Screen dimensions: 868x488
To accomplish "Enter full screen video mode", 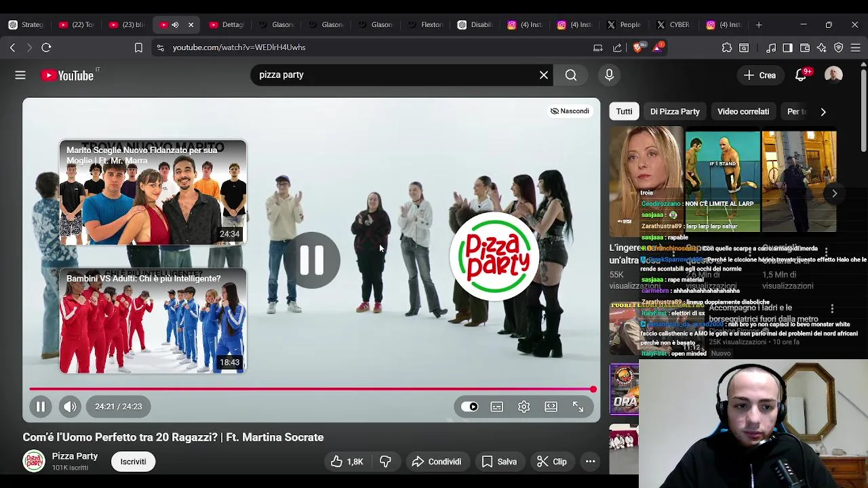I will tap(578, 407).
